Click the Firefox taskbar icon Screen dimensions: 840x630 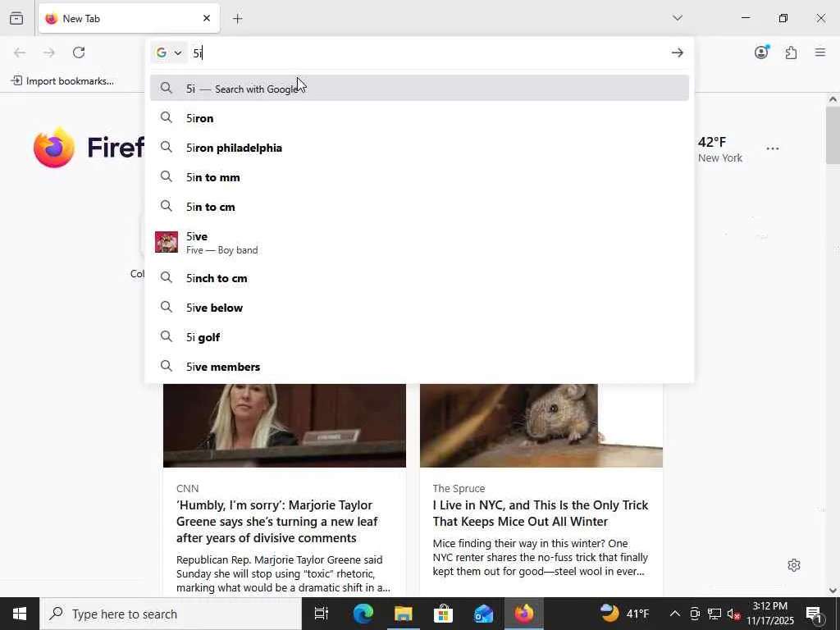(x=524, y=614)
